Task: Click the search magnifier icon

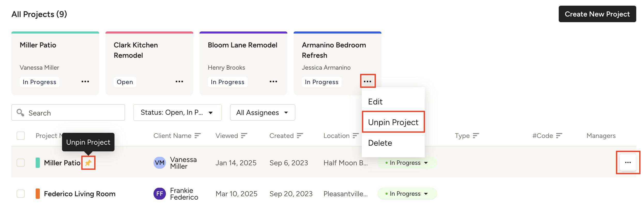Action: [x=20, y=113]
